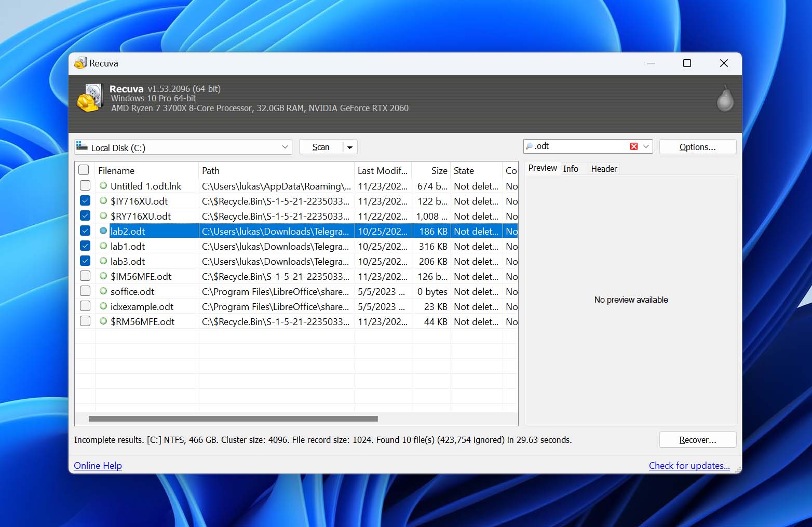Sort by Size column header

point(431,171)
